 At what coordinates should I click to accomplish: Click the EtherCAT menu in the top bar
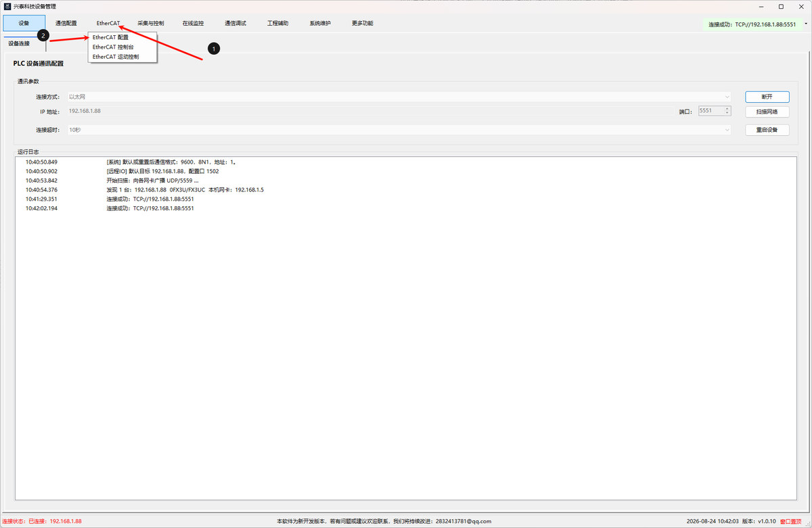[x=108, y=23]
